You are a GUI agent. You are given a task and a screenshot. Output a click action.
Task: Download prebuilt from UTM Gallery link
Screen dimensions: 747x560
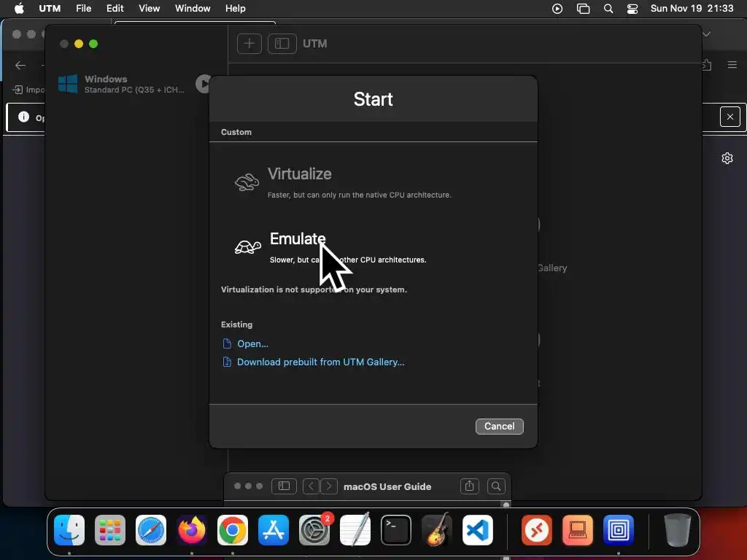click(314, 362)
